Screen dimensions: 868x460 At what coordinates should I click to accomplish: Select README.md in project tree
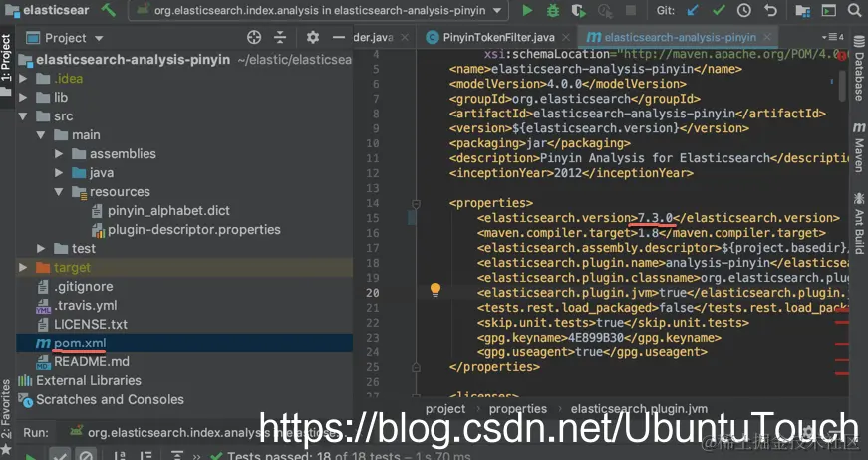[x=92, y=362]
